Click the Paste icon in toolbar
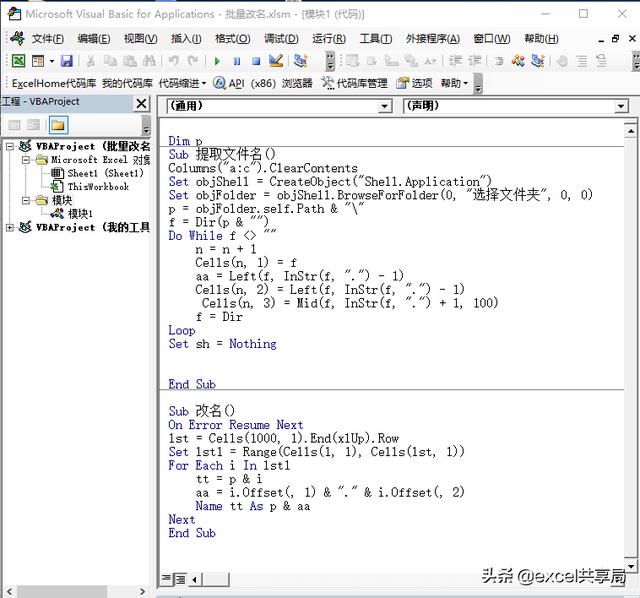Viewport: 640px width, 598px height. [x=130, y=61]
